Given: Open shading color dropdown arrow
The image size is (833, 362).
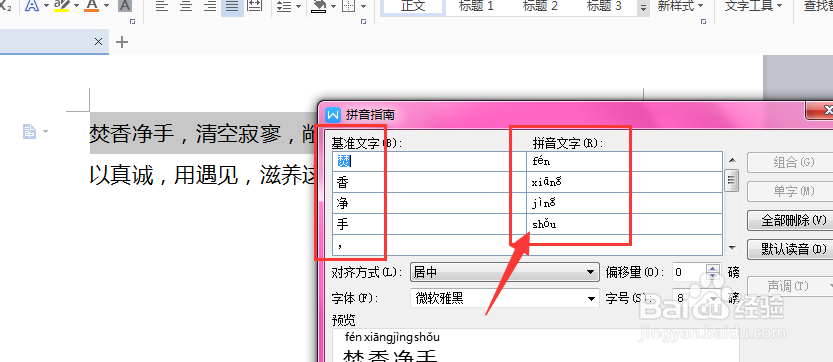Looking at the screenshot, I should tap(333, 6).
